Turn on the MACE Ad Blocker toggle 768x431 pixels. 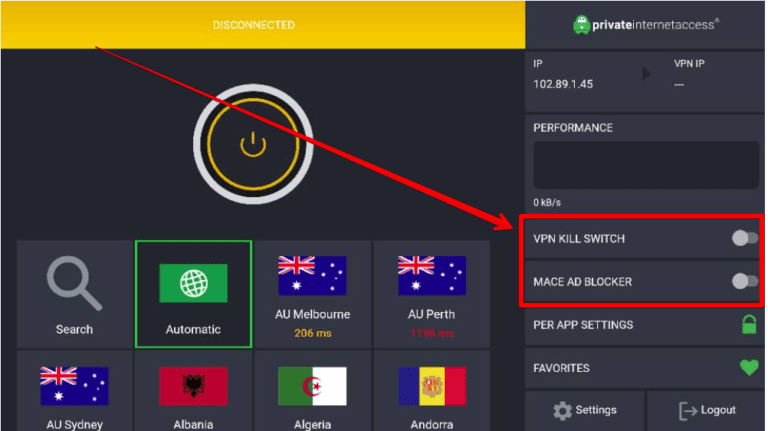pos(744,281)
